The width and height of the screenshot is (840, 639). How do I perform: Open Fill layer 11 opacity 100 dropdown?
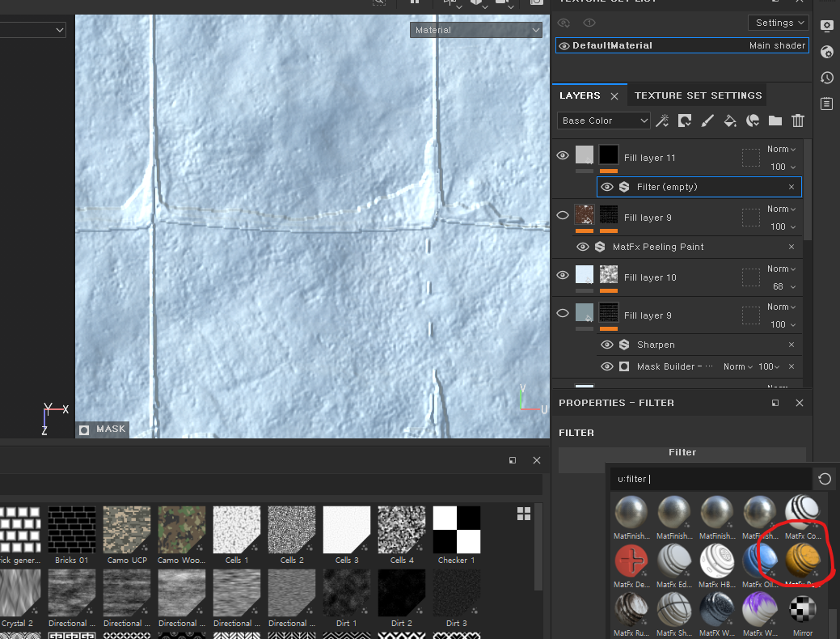[x=783, y=167]
